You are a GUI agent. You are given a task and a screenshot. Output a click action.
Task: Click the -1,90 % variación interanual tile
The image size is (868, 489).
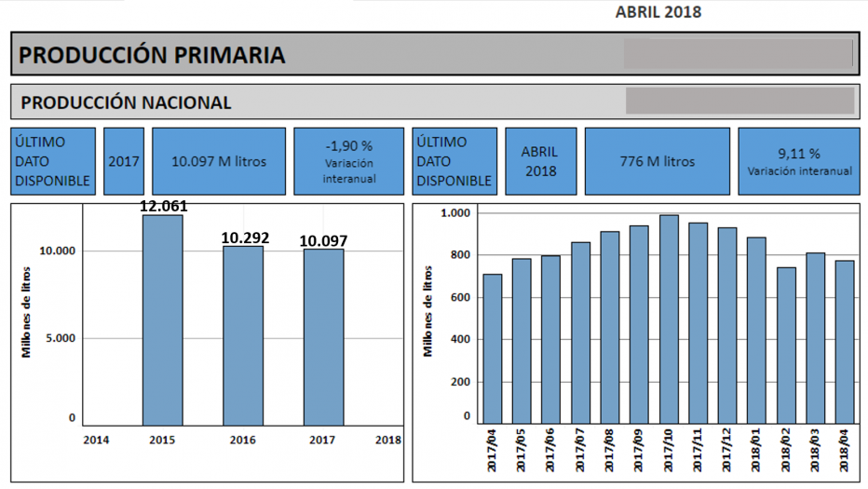[x=349, y=161]
